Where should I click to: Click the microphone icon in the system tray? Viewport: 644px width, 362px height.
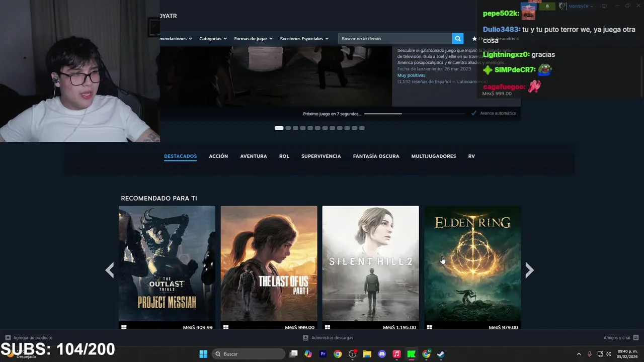click(589, 354)
